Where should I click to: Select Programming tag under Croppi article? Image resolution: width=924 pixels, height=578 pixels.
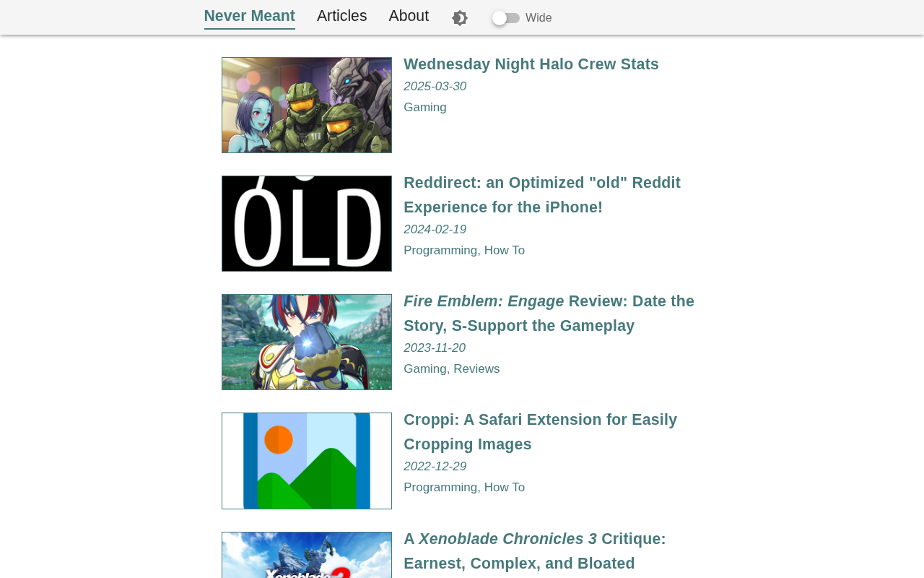tap(440, 488)
